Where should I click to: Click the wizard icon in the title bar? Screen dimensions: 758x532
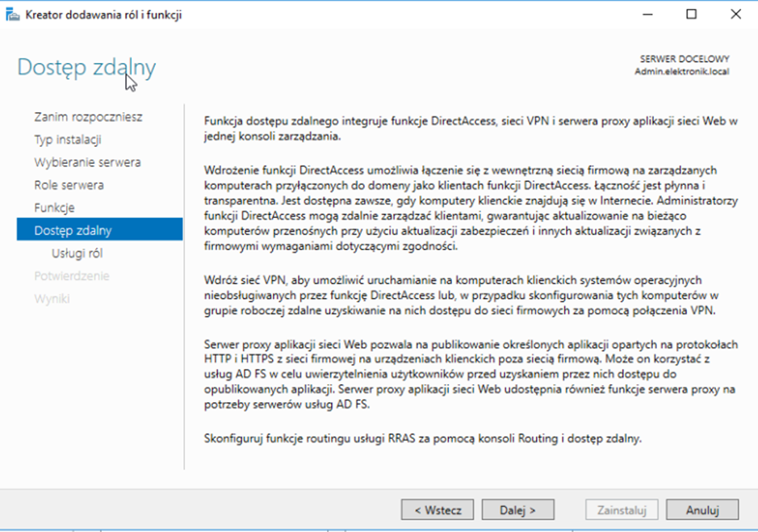[x=14, y=15]
